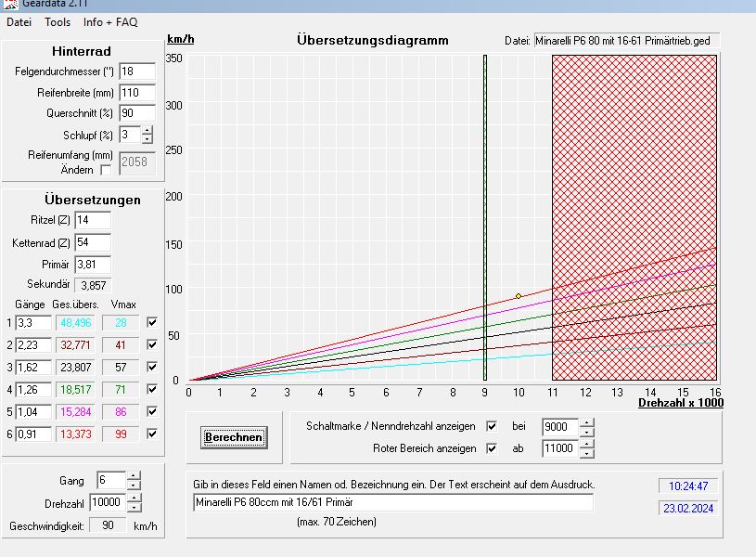Lower the Drehzahl 10000 value with down arrow
The width and height of the screenshot is (756, 557).
135,508
